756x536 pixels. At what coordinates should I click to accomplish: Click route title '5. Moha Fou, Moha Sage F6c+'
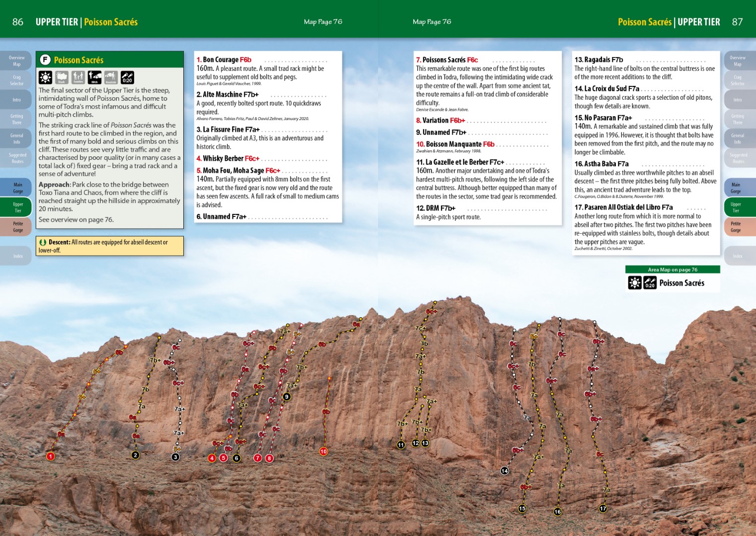pos(238,170)
